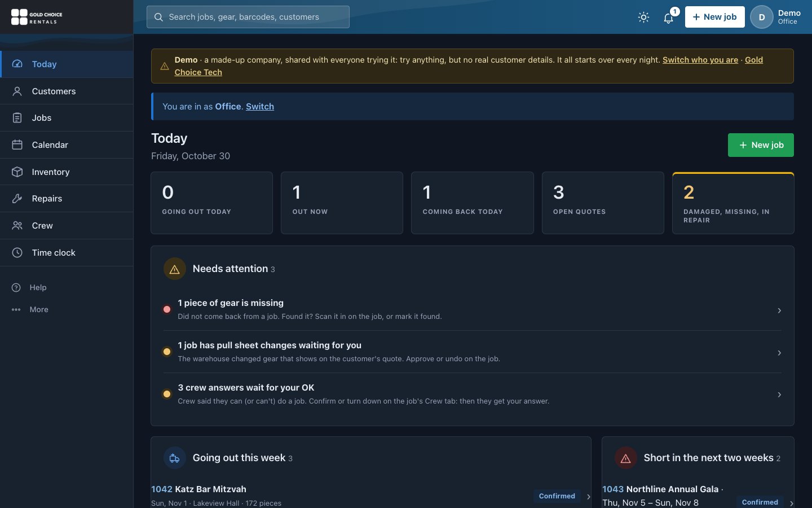812x508 pixels.
Task: Click the Inventory box icon
Action: [x=17, y=172]
